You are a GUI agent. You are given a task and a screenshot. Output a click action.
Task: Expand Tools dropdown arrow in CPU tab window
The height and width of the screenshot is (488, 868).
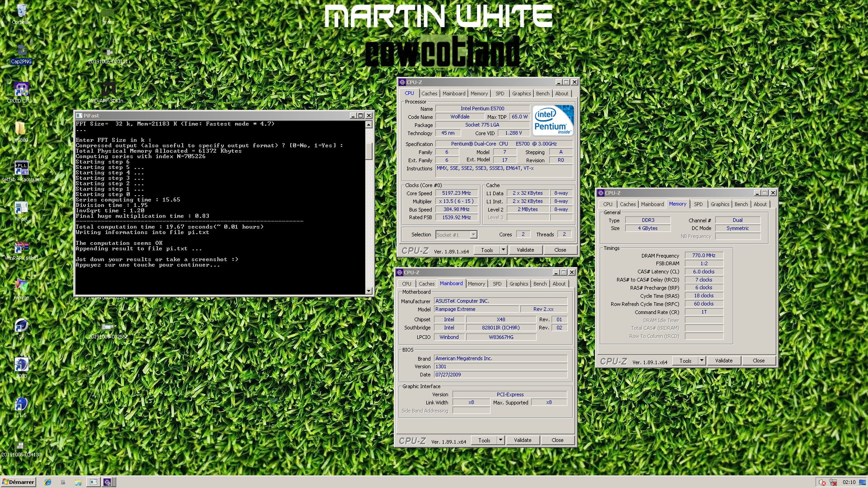click(x=503, y=250)
